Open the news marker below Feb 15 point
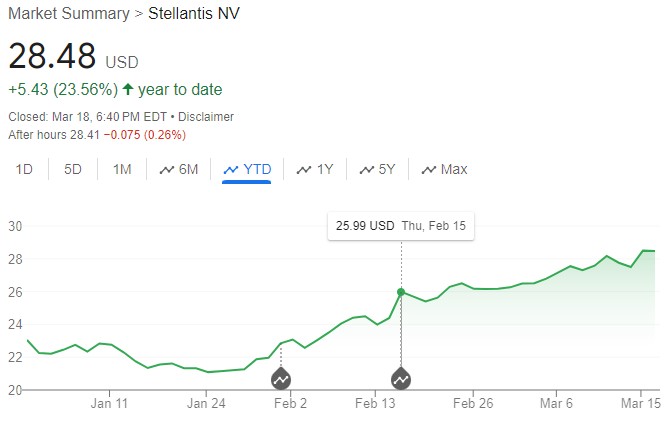This screenshot has height=426, width=671. [x=401, y=379]
